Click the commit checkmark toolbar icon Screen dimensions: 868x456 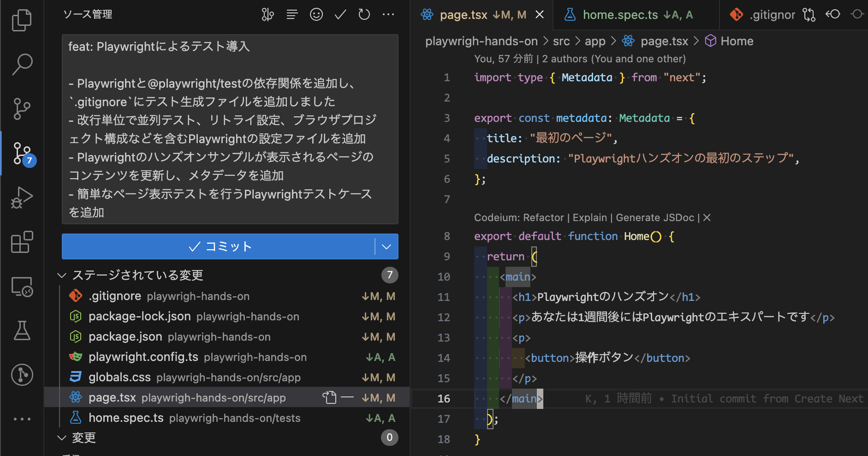tap(340, 14)
